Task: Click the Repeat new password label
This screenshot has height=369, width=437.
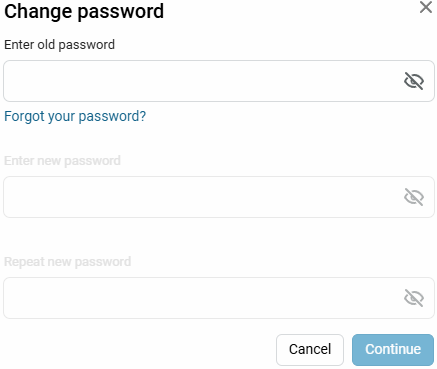Action: coord(67,262)
